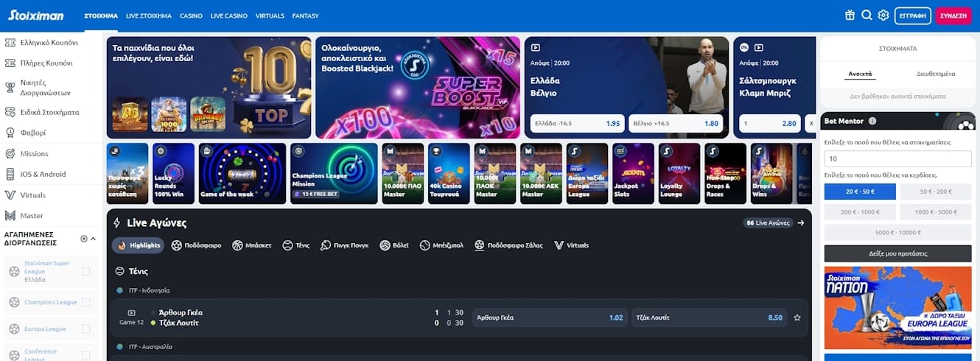Click the stake amount field showing 10
The image size is (980, 361).
(897, 159)
